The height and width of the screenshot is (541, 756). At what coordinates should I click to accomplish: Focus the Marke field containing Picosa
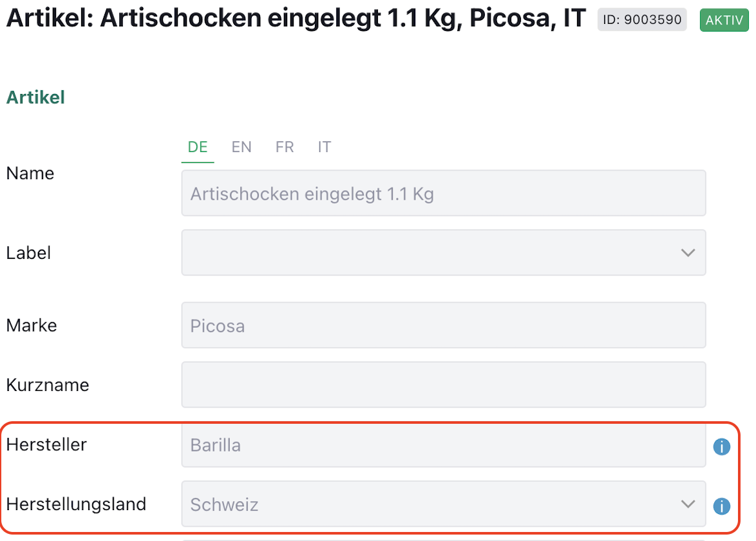[443, 325]
